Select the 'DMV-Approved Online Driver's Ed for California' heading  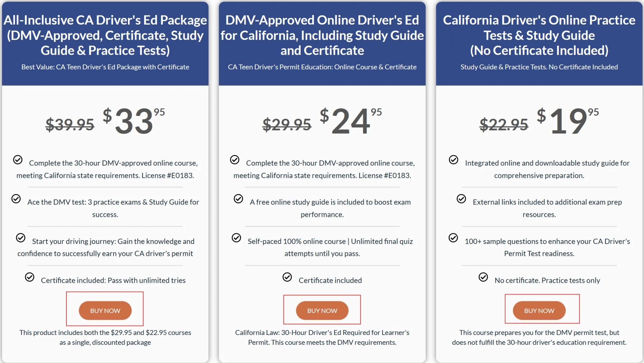322,35
